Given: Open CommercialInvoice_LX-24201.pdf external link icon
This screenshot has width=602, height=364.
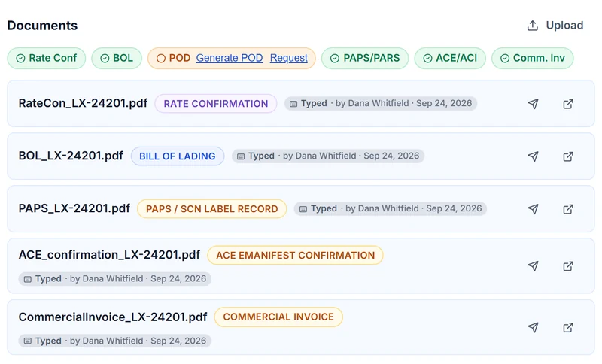Looking at the screenshot, I should [x=568, y=327].
